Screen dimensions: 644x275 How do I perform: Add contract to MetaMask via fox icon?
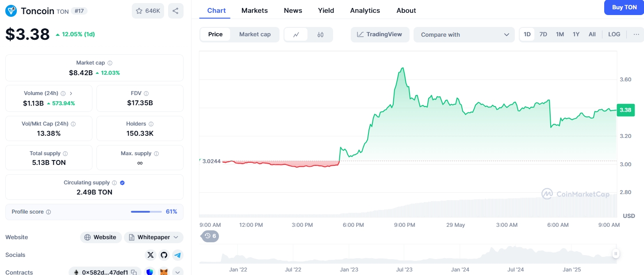click(164, 272)
